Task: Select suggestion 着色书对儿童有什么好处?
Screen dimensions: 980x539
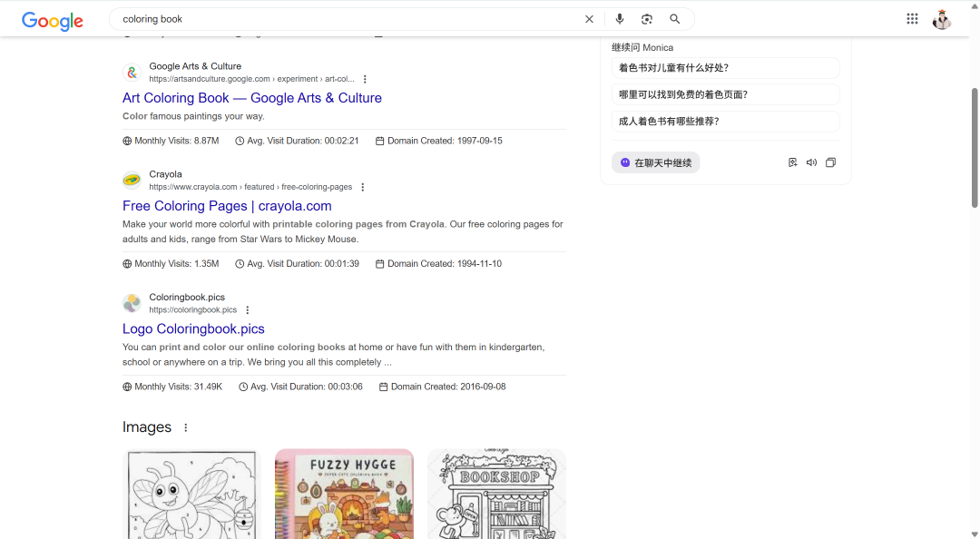Action: pos(726,68)
